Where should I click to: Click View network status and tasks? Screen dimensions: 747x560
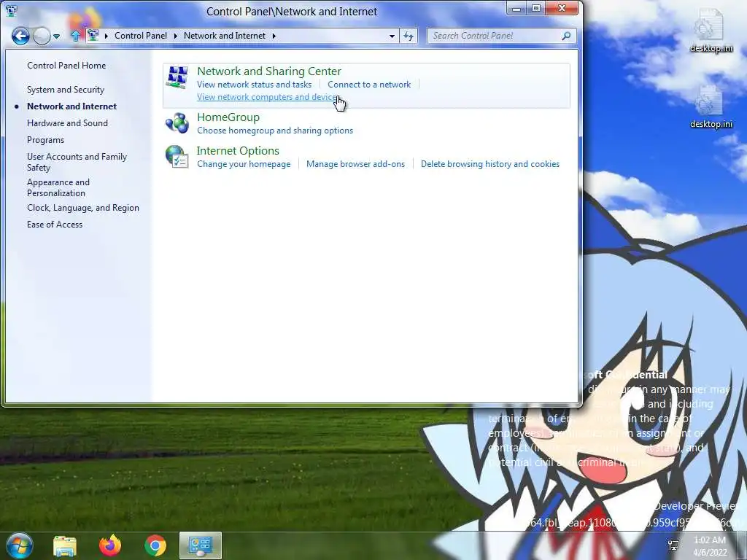tap(255, 85)
